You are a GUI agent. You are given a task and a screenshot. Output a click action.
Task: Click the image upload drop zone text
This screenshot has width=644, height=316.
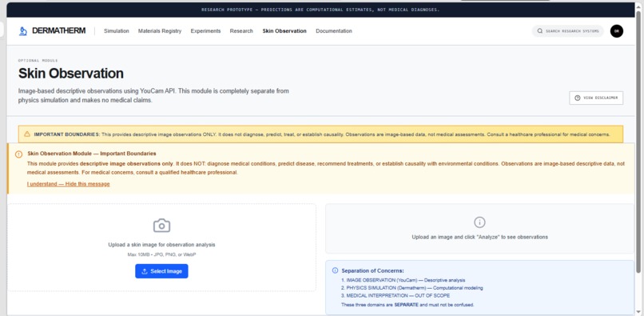161,245
